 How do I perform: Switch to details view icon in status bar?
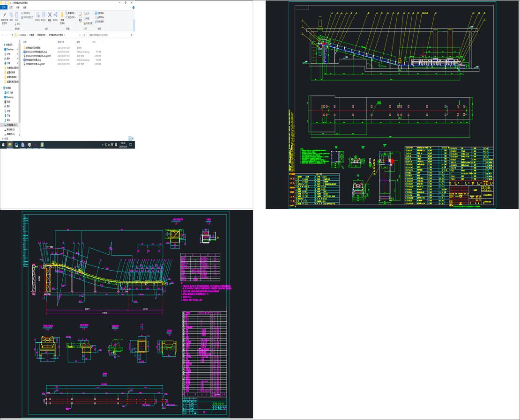130,139
